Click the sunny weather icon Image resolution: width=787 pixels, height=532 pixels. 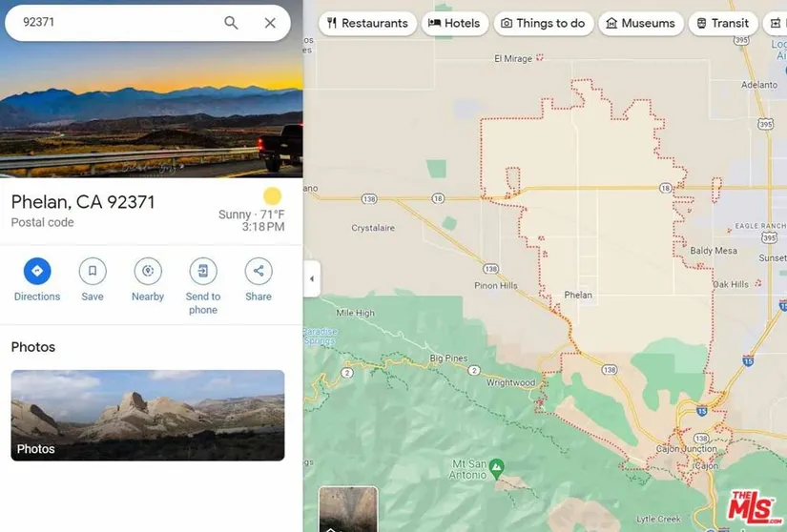click(x=273, y=196)
